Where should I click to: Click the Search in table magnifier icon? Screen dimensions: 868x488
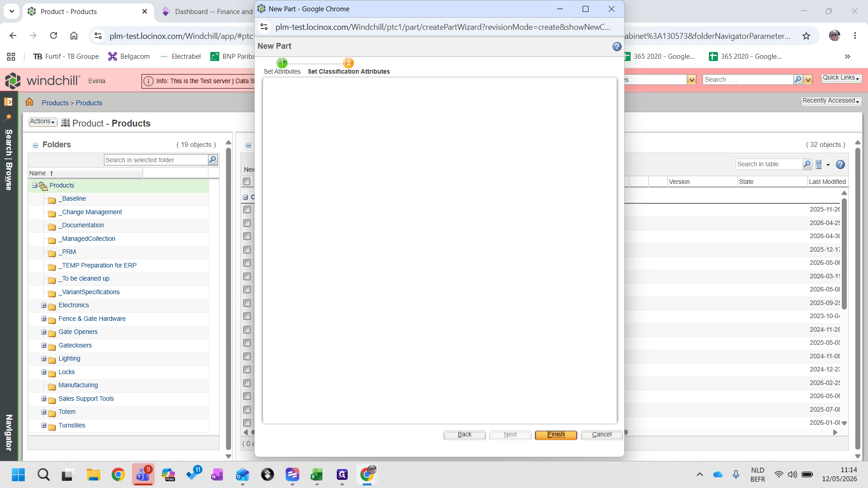[x=807, y=164]
